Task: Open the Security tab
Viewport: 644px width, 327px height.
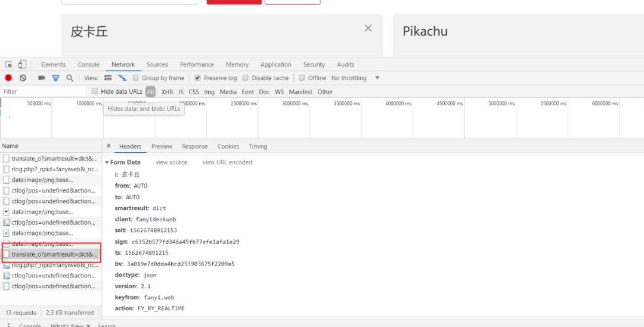Action: pyautogui.click(x=314, y=64)
